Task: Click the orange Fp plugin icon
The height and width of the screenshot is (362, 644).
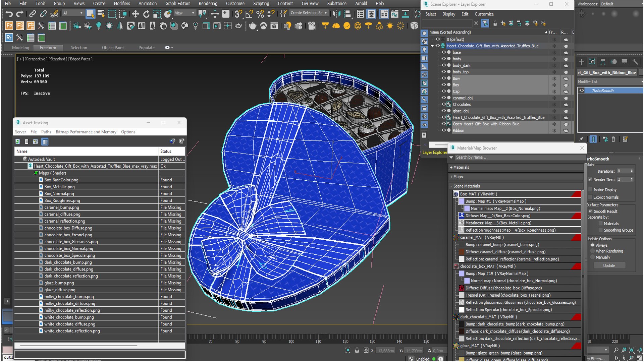Action: pyautogui.click(x=9, y=26)
